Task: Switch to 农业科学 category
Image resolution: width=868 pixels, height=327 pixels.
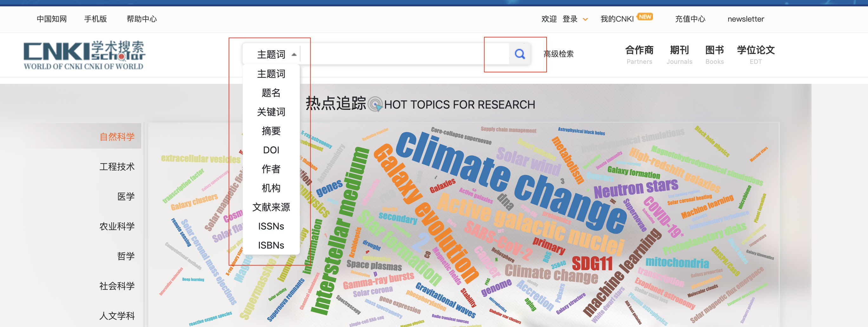Action: (117, 226)
